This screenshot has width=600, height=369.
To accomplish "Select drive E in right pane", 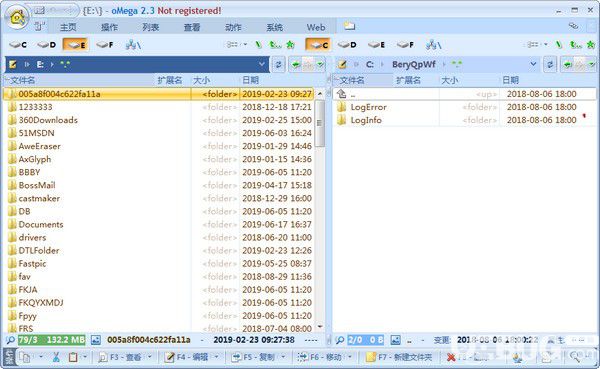I will pyautogui.click(x=376, y=45).
